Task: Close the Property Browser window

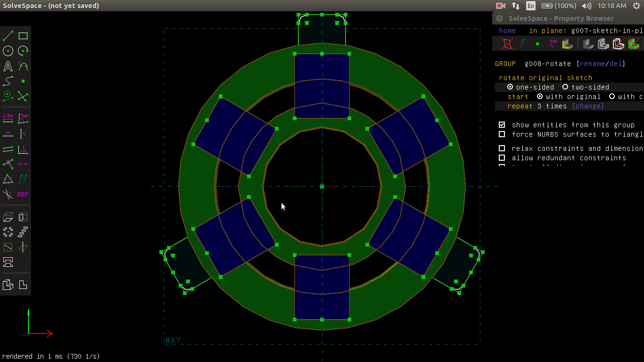Action: click(x=500, y=18)
